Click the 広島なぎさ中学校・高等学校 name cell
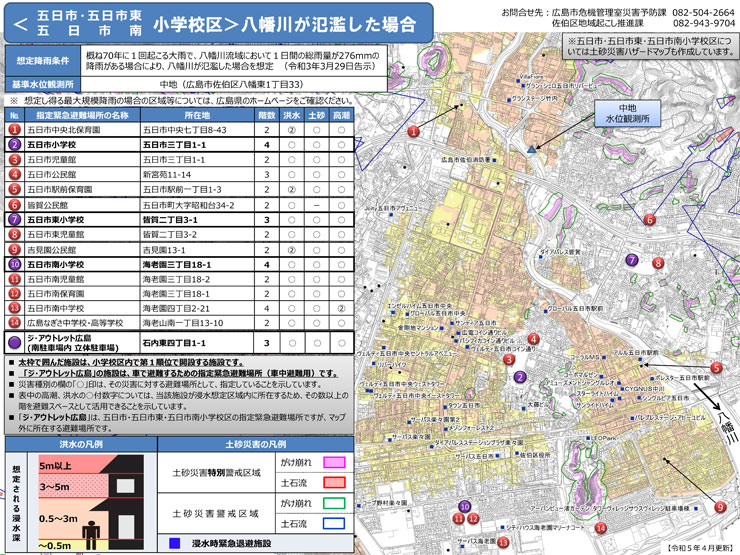This screenshot has width=740, height=555. click(82, 323)
